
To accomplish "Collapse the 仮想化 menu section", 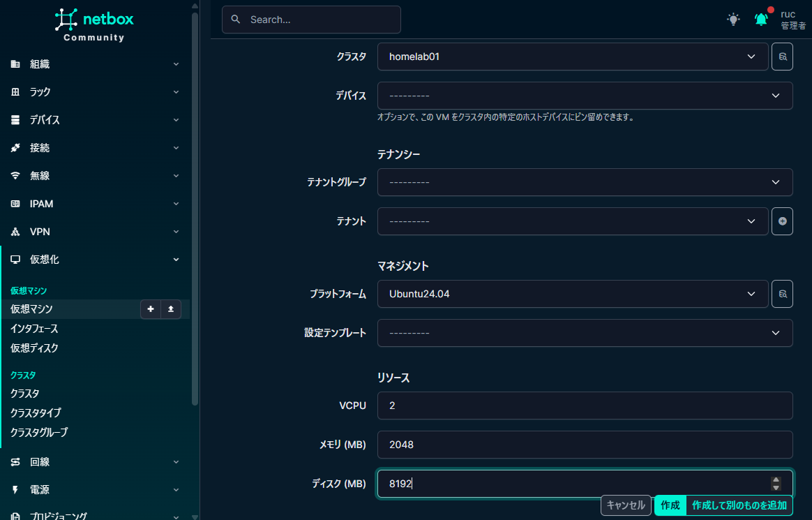I will click(x=176, y=260).
